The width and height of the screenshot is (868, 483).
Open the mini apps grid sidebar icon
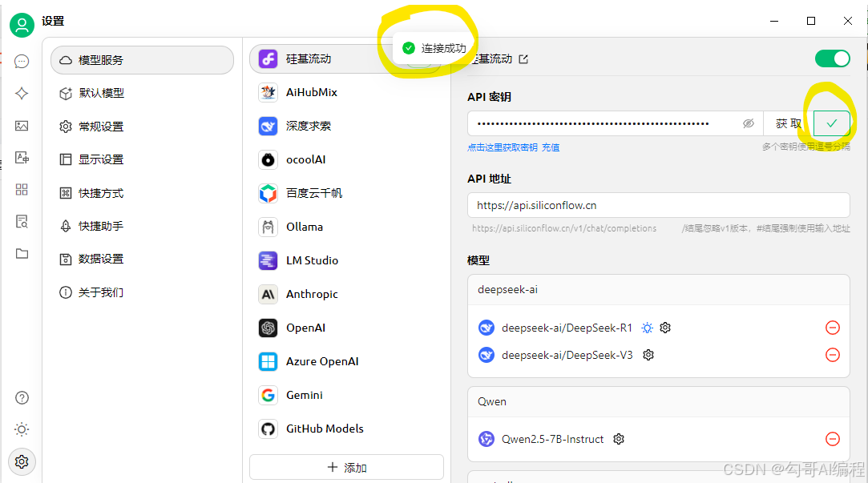(x=22, y=190)
